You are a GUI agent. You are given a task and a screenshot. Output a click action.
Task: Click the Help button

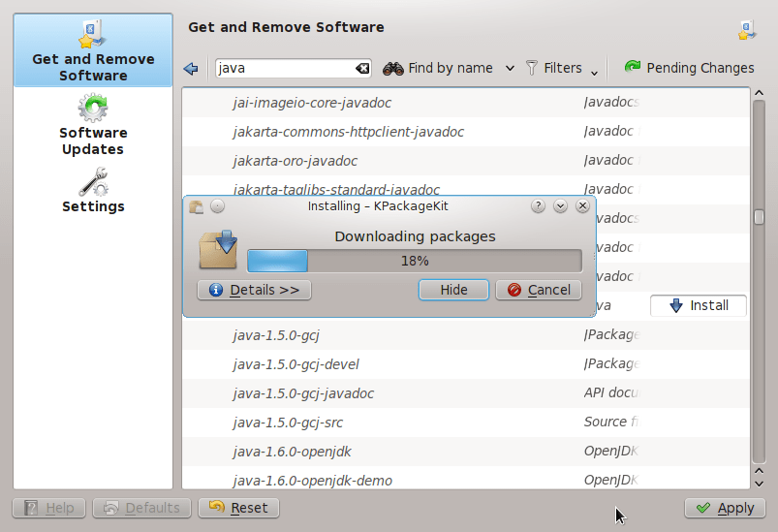click(48, 508)
